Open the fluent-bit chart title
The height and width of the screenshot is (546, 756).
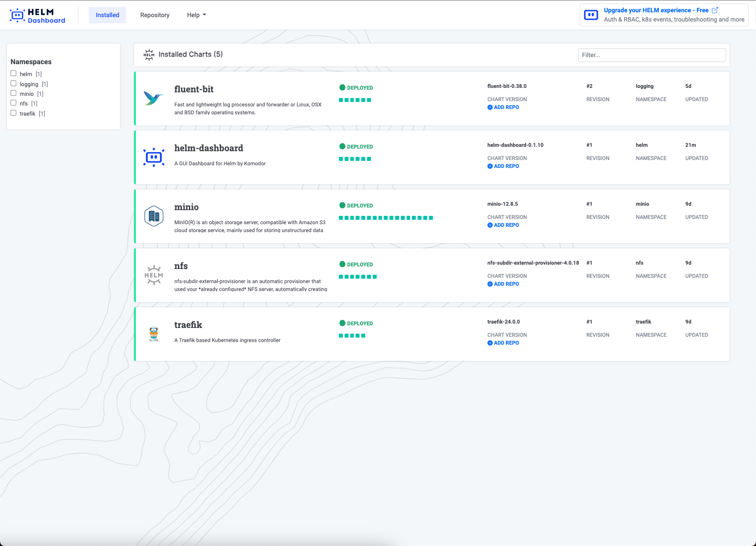(194, 89)
